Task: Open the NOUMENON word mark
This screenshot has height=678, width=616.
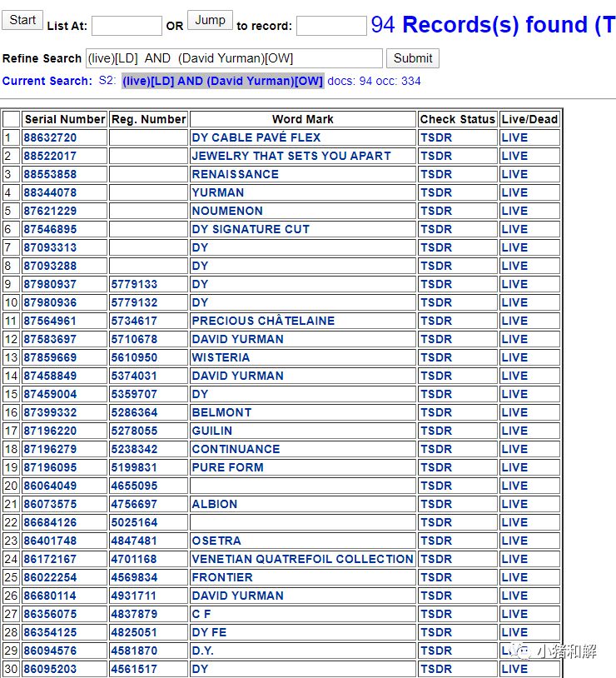Action: tap(227, 211)
